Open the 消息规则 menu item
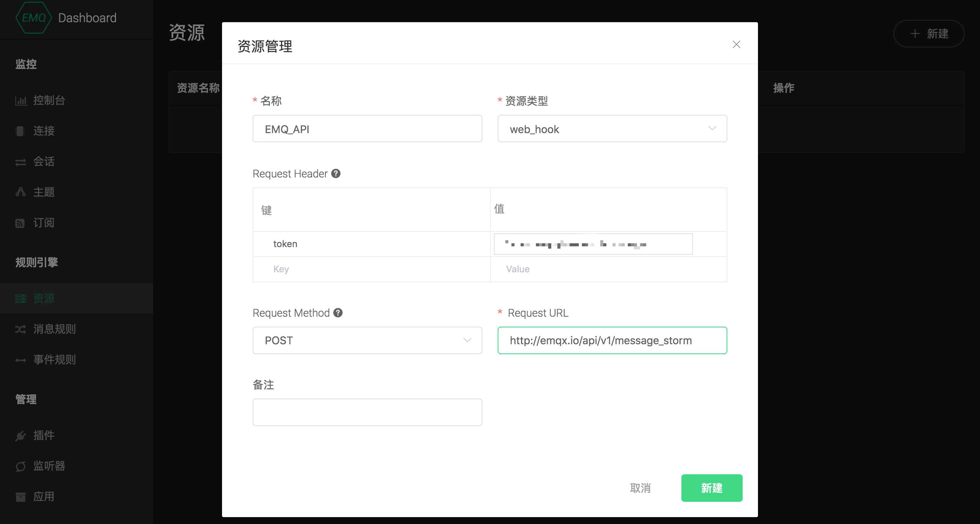 click(77, 329)
